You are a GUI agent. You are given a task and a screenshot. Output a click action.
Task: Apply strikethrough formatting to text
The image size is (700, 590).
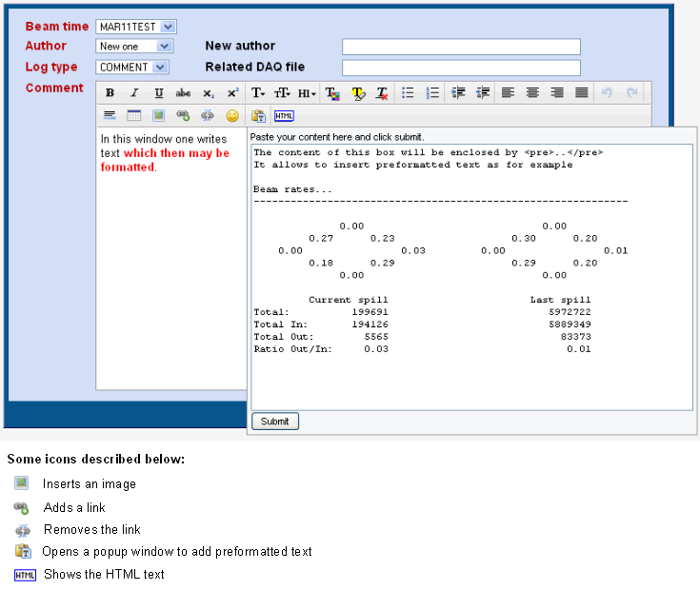pyautogui.click(x=183, y=93)
